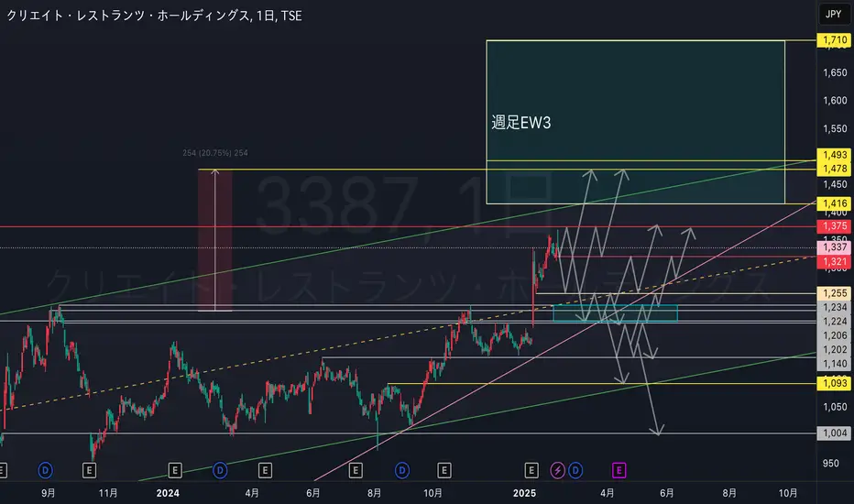Select the 週足EW3 rectangle label
The width and height of the screenshot is (854, 504).
[x=521, y=123]
